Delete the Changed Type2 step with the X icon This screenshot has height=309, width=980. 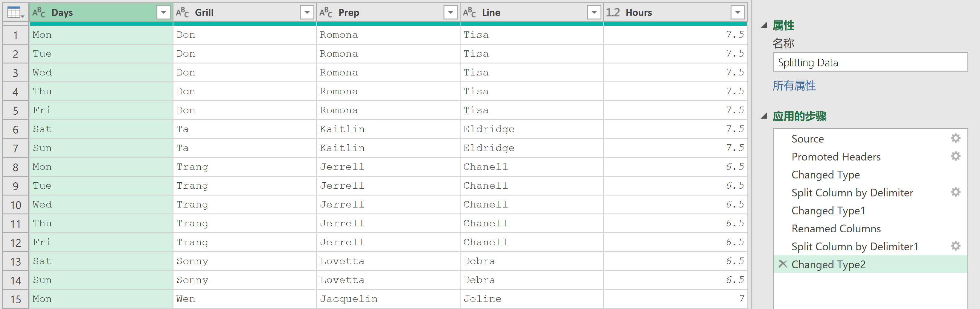[x=782, y=264]
